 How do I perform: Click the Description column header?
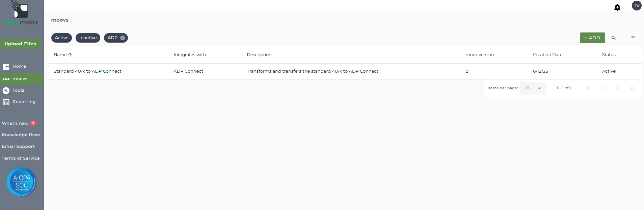click(259, 55)
